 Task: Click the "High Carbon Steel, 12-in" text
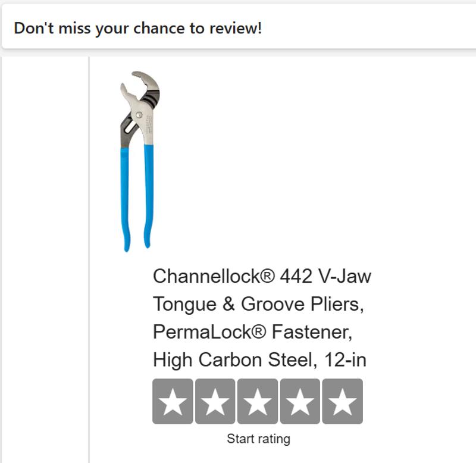(259, 360)
